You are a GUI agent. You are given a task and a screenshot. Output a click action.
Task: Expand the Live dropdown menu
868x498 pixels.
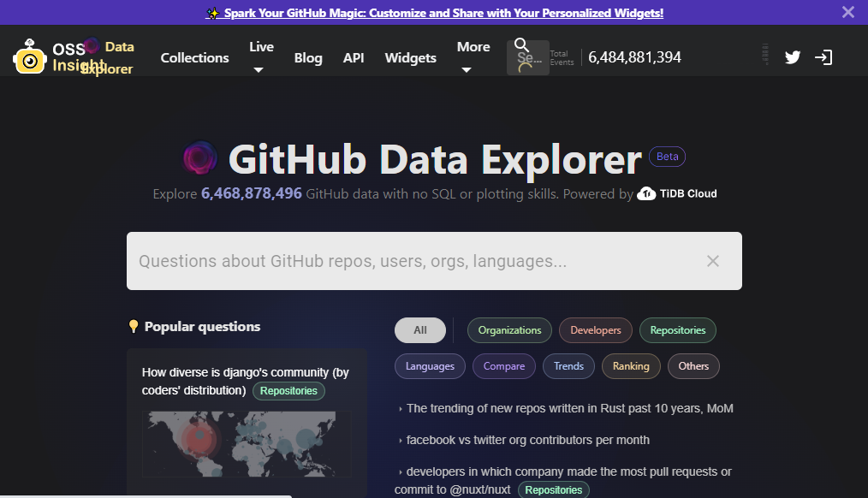click(x=261, y=57)
